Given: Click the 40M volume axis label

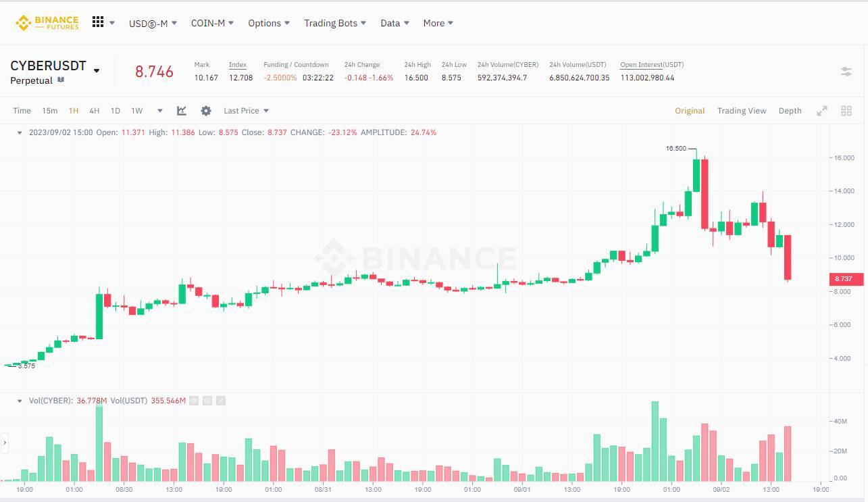Looking at the screenshot, I should click(840, 422).
